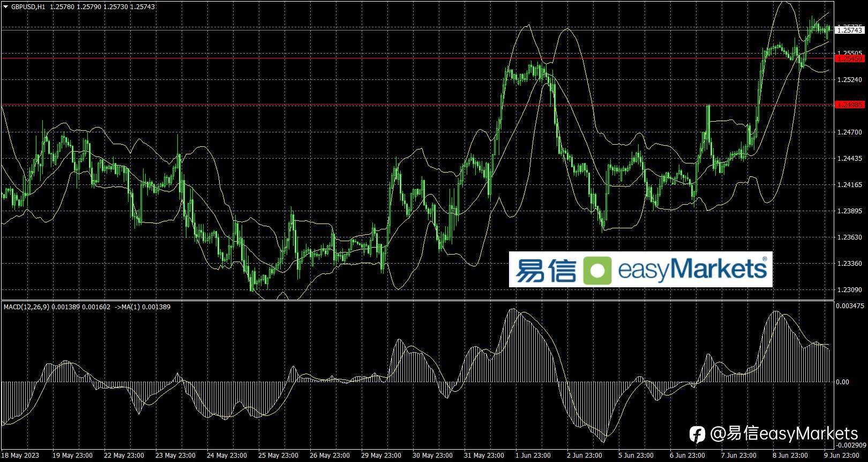Click the 2 Jun 23:00 time label

[x=585, y=456]
